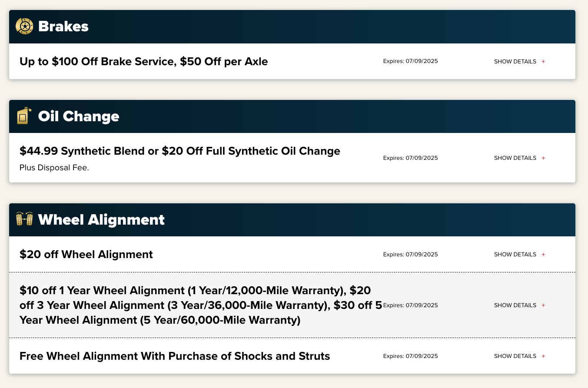Screen dimensions: 588x388
Task: Click the plus icon for the warranty alignment offer
Action: coord(543,305)
